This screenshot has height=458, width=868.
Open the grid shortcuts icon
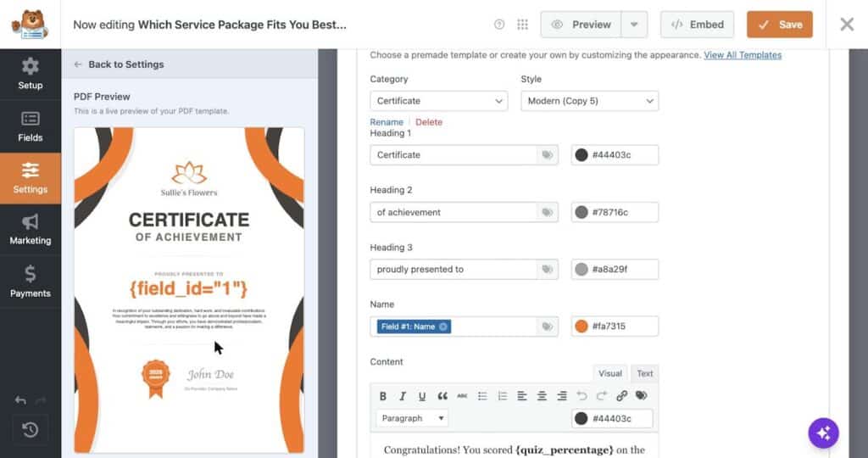coord(522,25)
